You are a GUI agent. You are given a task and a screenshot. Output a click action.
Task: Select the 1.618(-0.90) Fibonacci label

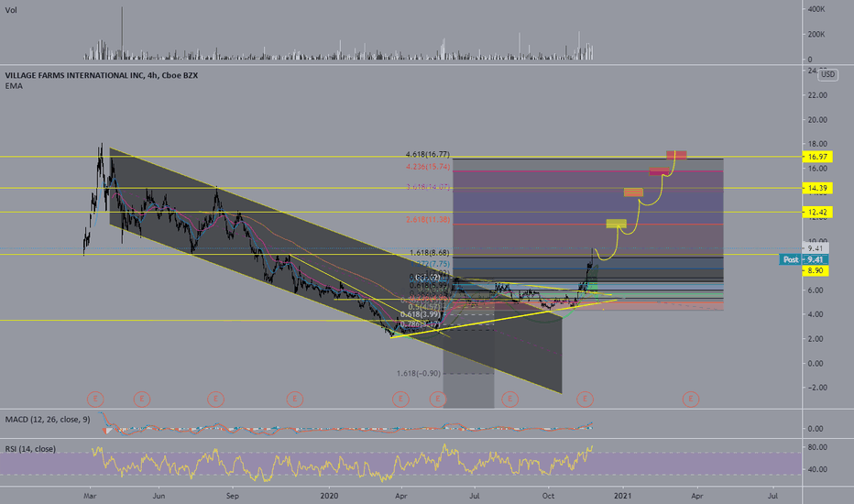pyautogui.click(x=418, y=373)
